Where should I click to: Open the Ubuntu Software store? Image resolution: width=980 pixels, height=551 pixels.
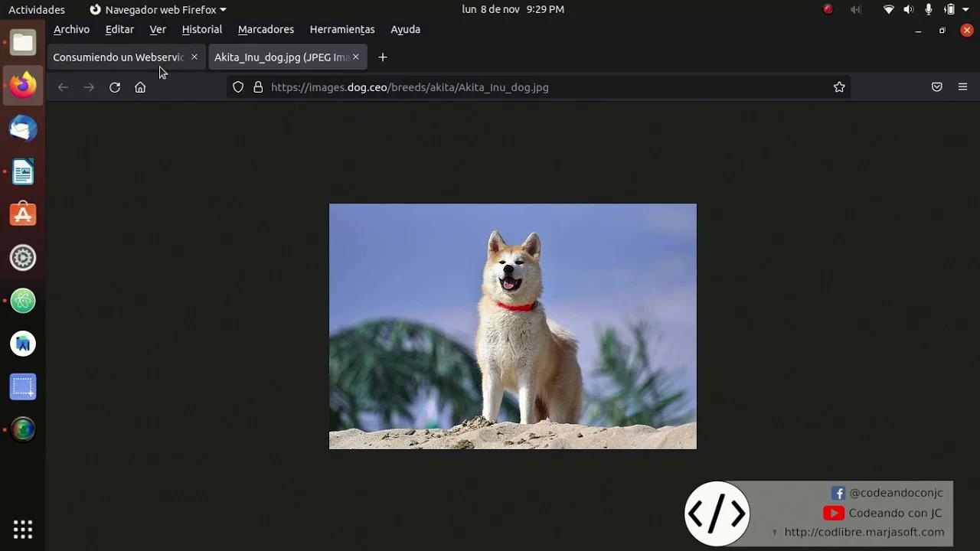(23, 215)
